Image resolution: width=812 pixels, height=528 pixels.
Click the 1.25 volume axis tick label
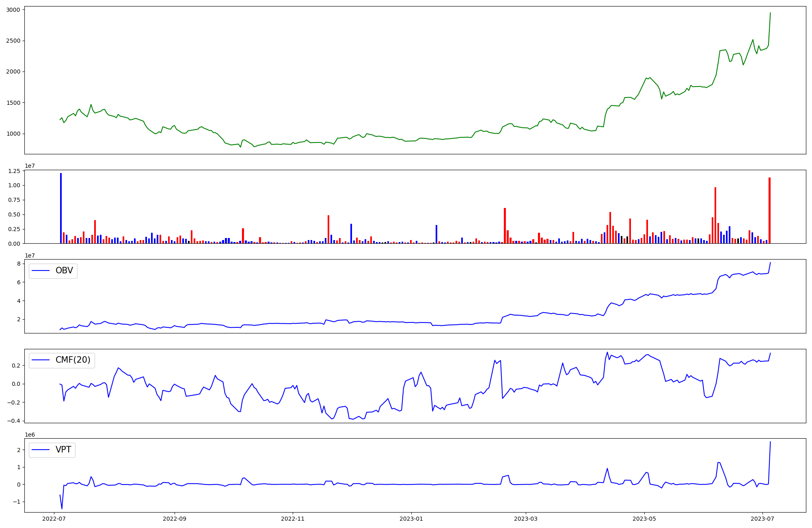click(14, 171)
